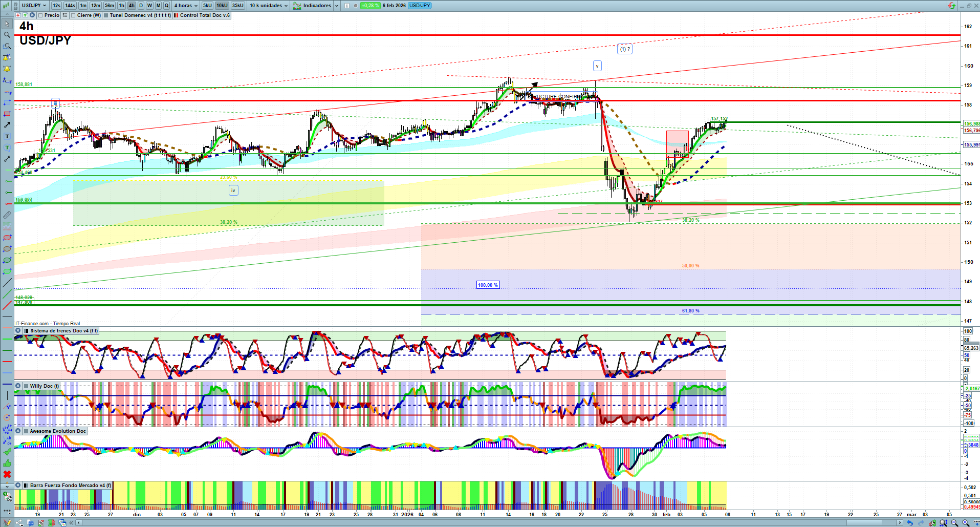Click the 5kU units button
This screenshot has width=980, height=527.
coord(207,6)
